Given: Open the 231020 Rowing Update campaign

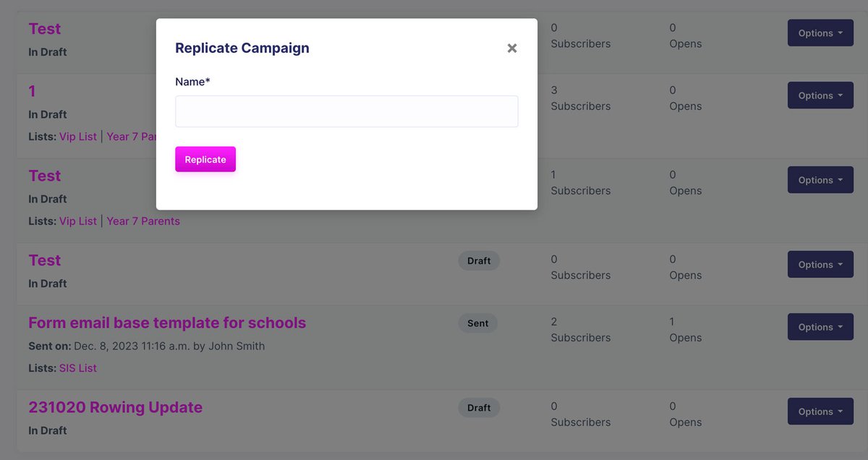Looking at the screenshot, I should (x=115, y=407).
